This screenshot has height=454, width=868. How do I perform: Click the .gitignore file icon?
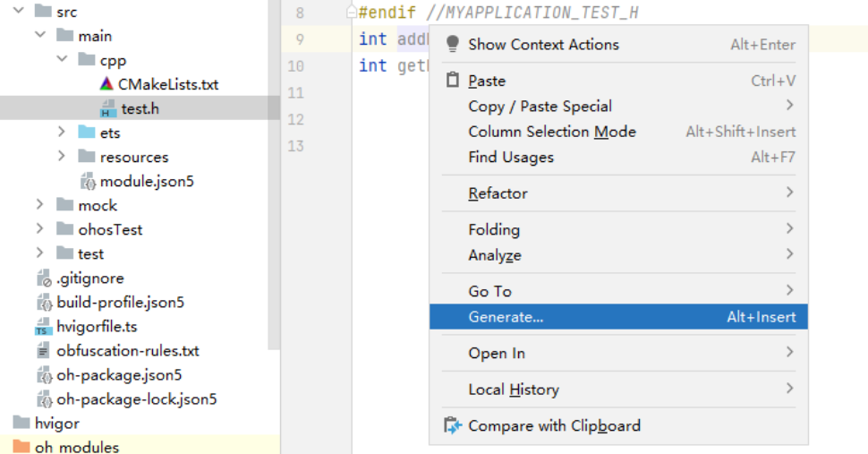43,278
